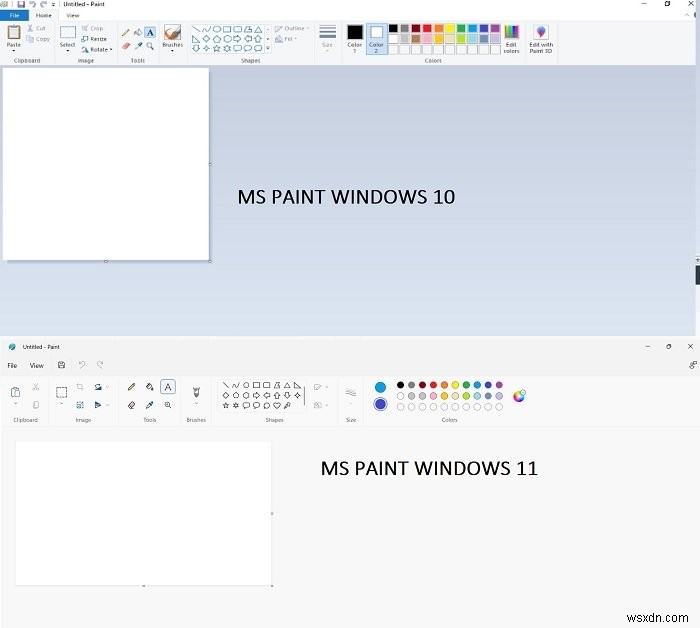The height and width of the screenshot is (628, 700).
Task: Switch to the Home tab in Windows 10 Paint
Action: (x=43, y=15)
